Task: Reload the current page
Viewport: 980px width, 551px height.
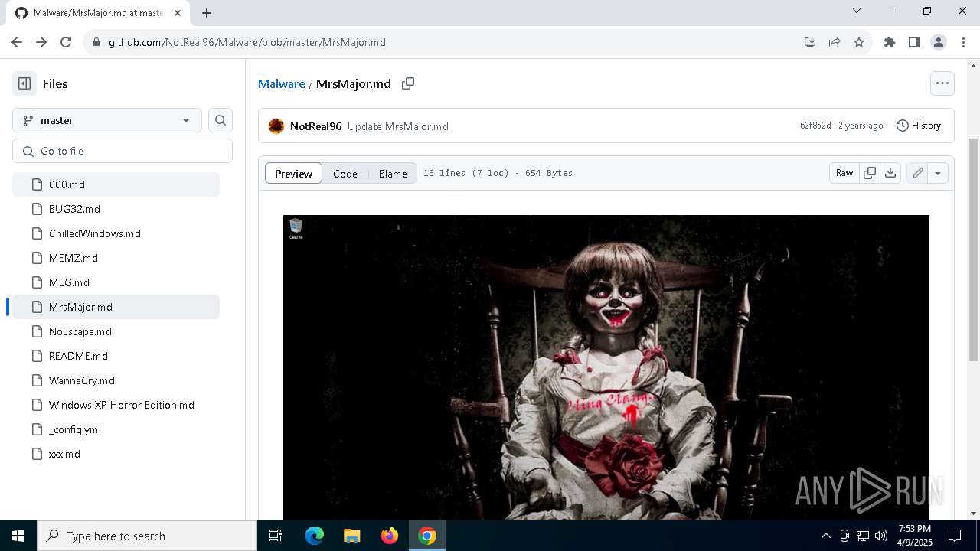Action: (66, 42)
